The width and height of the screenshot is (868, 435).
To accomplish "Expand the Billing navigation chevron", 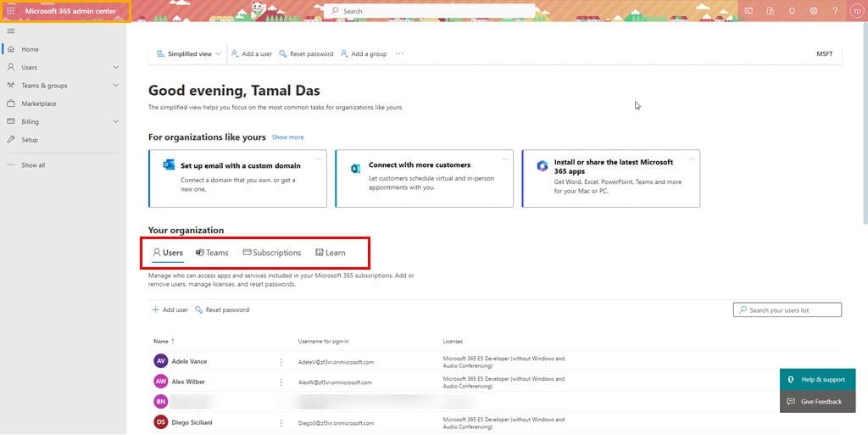I will 115,122.
